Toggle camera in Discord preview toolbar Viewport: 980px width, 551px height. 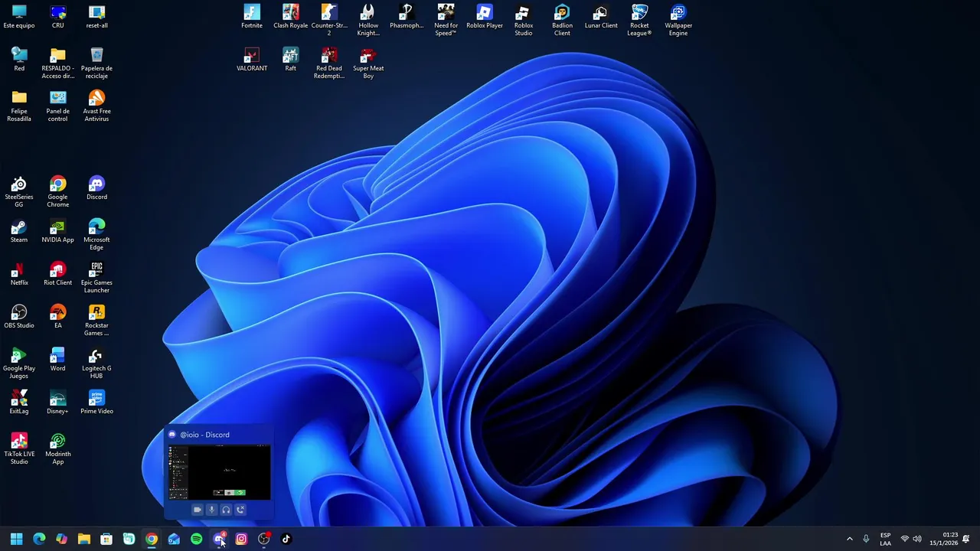[x=198, y=510]
